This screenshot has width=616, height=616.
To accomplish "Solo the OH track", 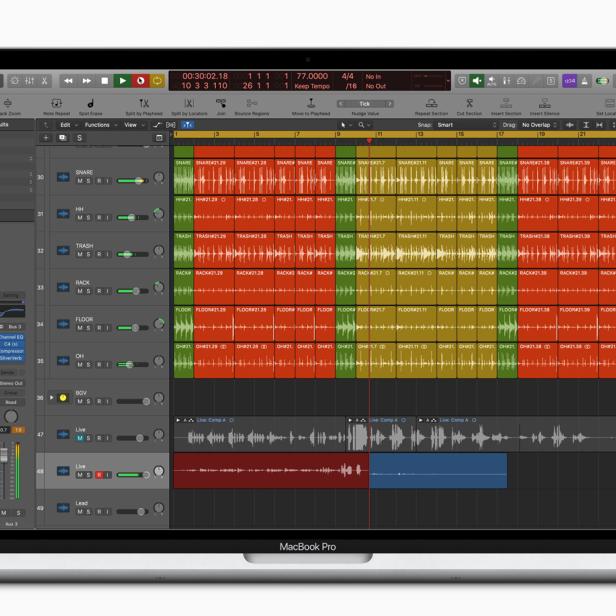I will tap(88, 365).
